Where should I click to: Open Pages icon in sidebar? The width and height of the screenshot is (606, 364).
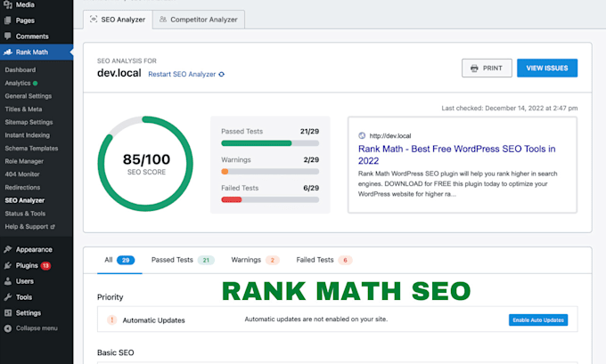(x=8, y=20)
